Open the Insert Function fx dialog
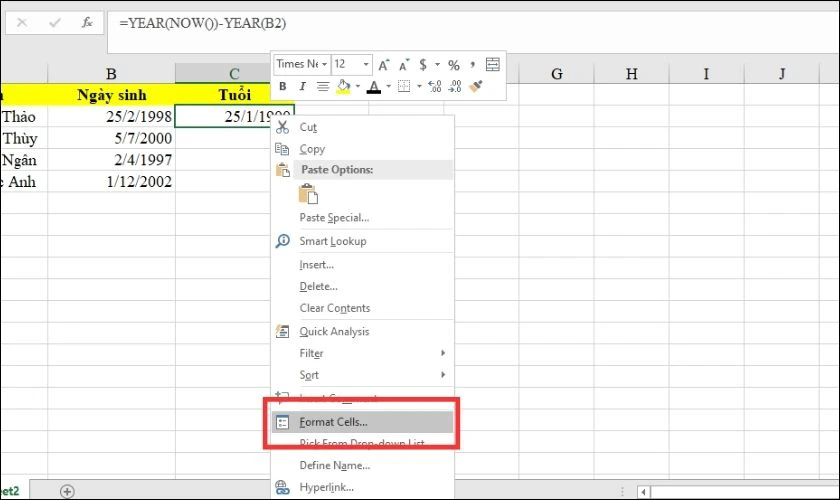The height and width of the screenshot is (500, 840). tap(87, 23)
